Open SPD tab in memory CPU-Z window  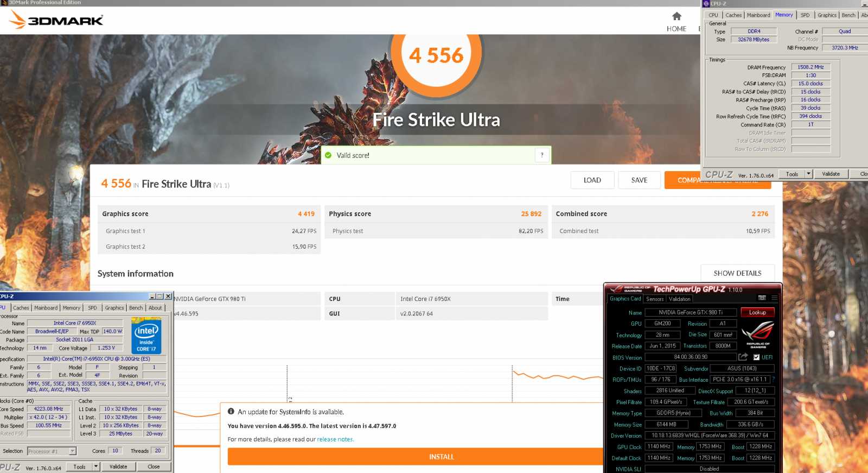(x=805, y=15)
